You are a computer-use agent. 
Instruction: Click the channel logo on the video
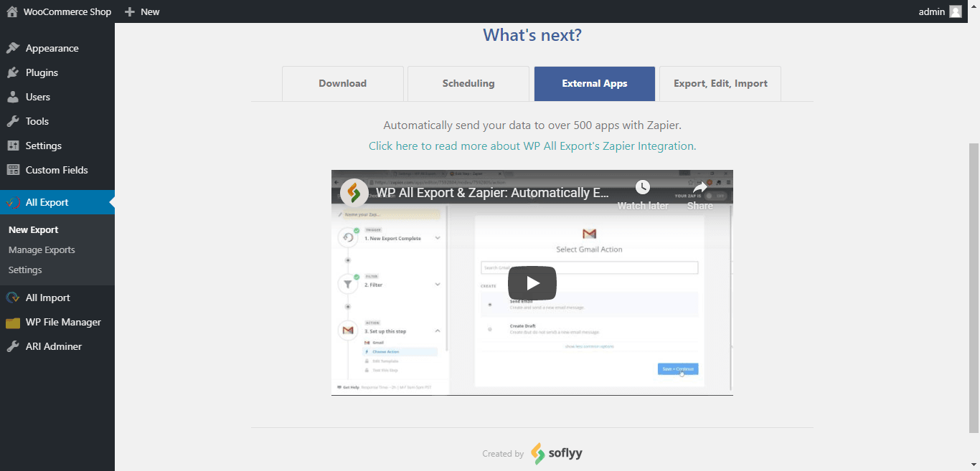(x=354, y=192)
